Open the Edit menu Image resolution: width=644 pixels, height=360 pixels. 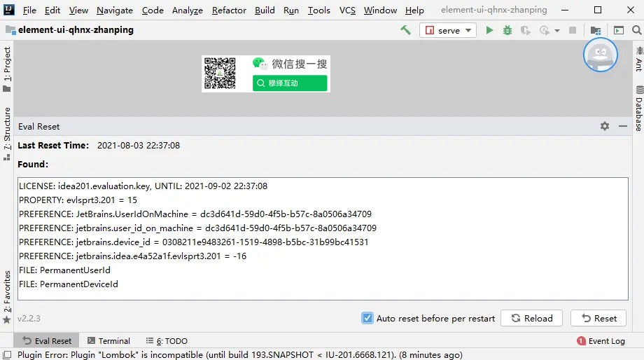tap(52, 10)
